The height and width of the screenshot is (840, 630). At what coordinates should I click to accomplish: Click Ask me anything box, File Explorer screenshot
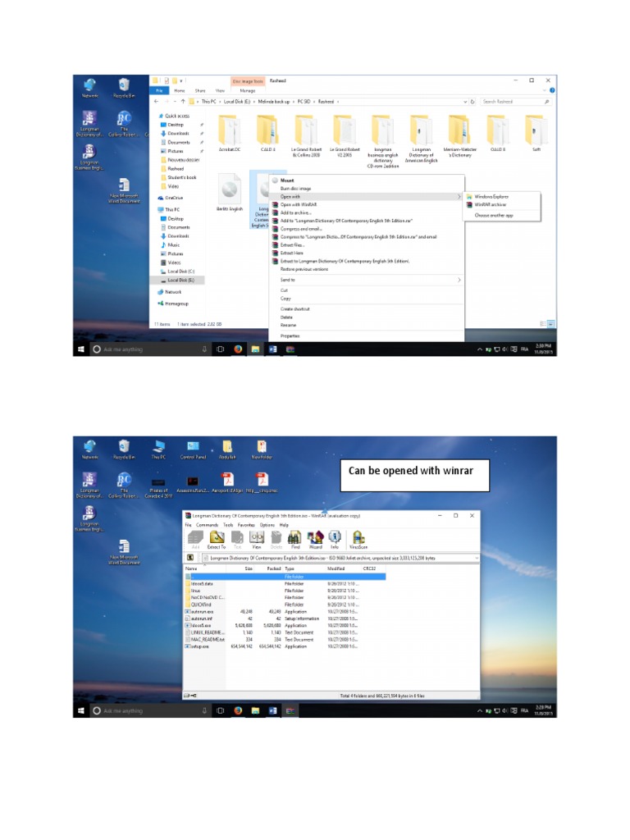click(149, 349)
